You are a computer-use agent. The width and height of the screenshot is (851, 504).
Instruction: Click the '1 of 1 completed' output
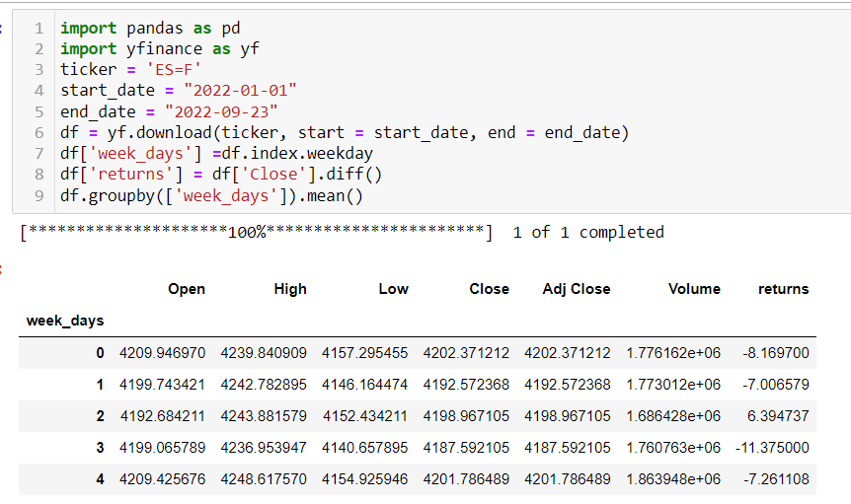tap(588, 233)
